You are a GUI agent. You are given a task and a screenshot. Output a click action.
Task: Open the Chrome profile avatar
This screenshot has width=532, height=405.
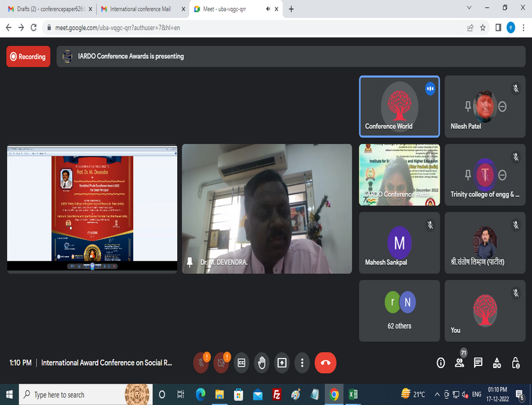click(x=510, y=28)
